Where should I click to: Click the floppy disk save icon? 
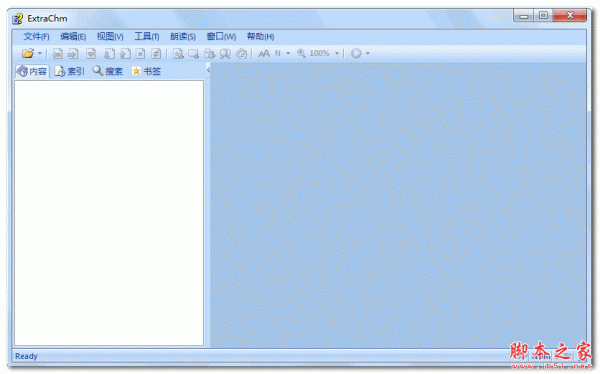57,54
